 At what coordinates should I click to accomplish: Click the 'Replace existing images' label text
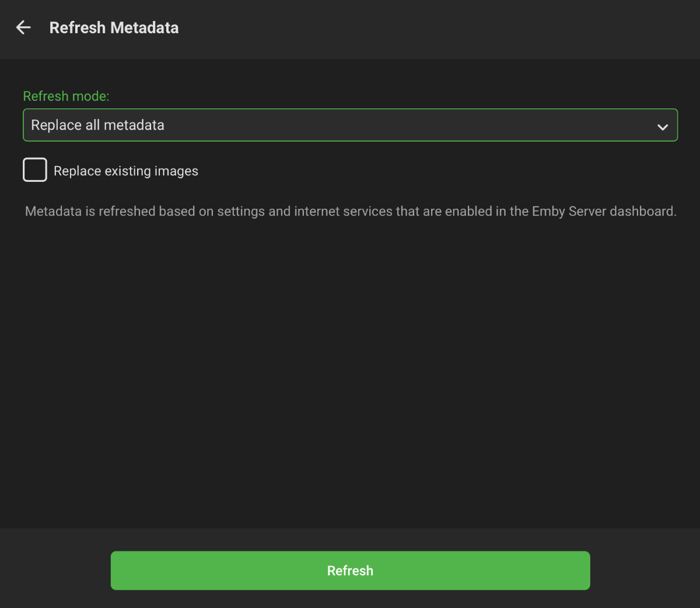coord(126,171)
